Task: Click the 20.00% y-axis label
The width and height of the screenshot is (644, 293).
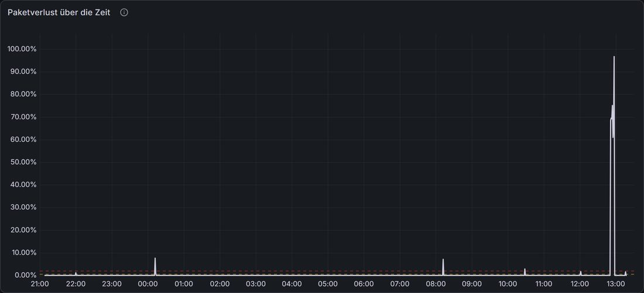Action: click(23, 230)
